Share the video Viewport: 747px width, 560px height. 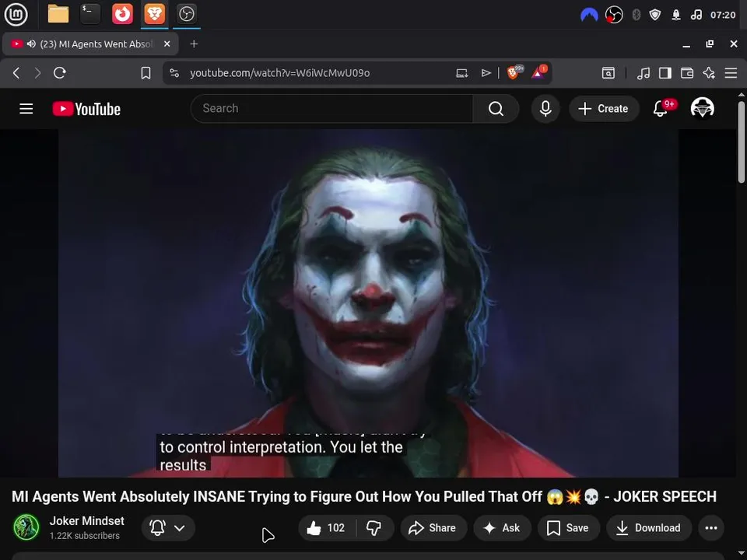click(433, 527)
